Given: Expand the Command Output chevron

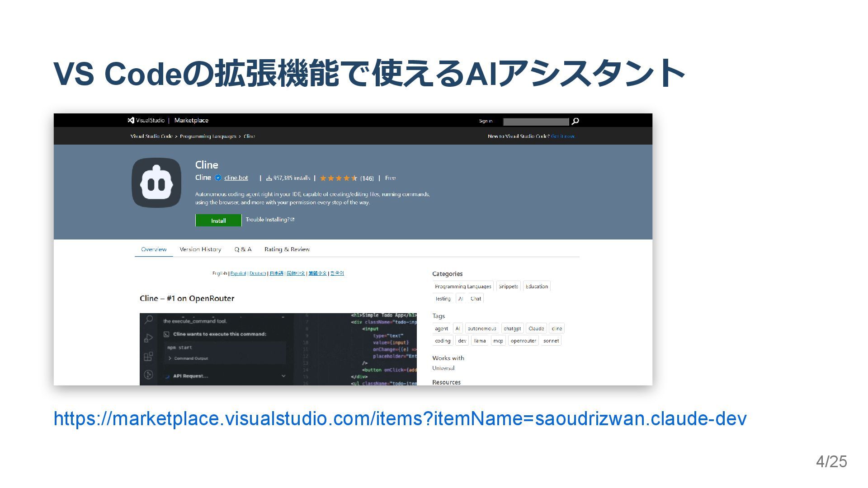Looking at the screenshot, I should [170, 358].
